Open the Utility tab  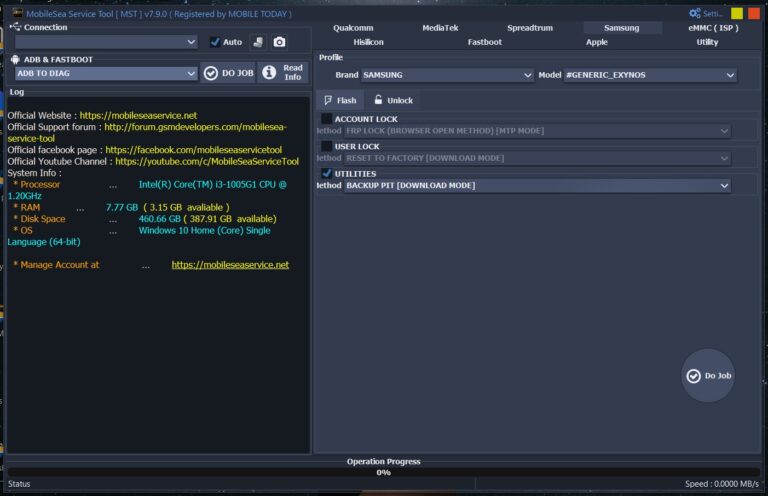click(x=707, y=42)
